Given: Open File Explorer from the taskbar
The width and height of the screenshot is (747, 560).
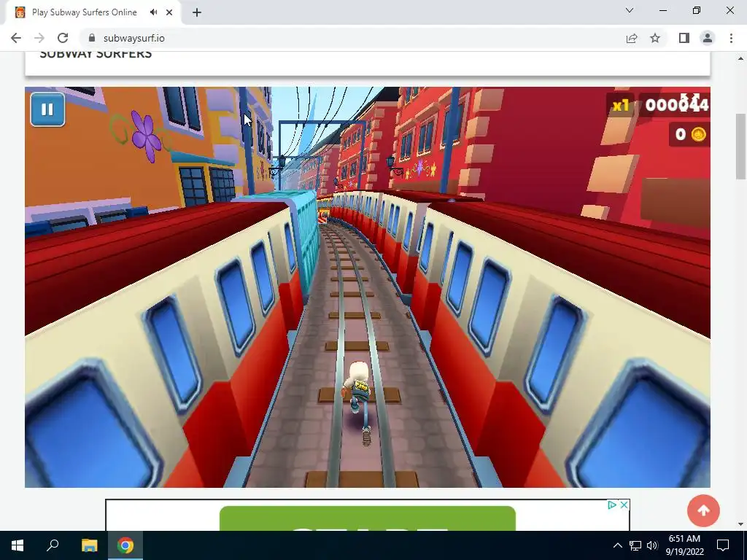Looking at the screenshot, I should pyautogui.click(x=89, y=545).
